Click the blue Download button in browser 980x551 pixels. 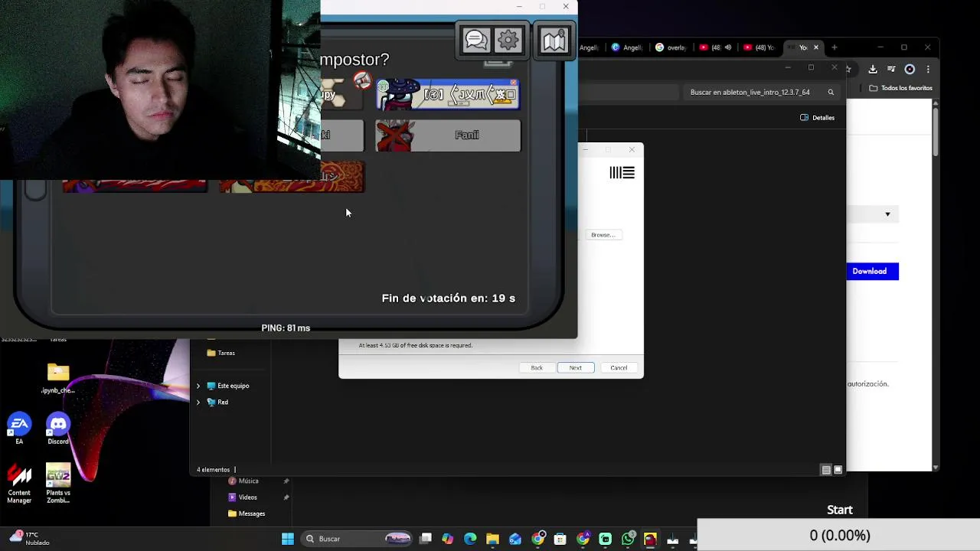(872, 271)
